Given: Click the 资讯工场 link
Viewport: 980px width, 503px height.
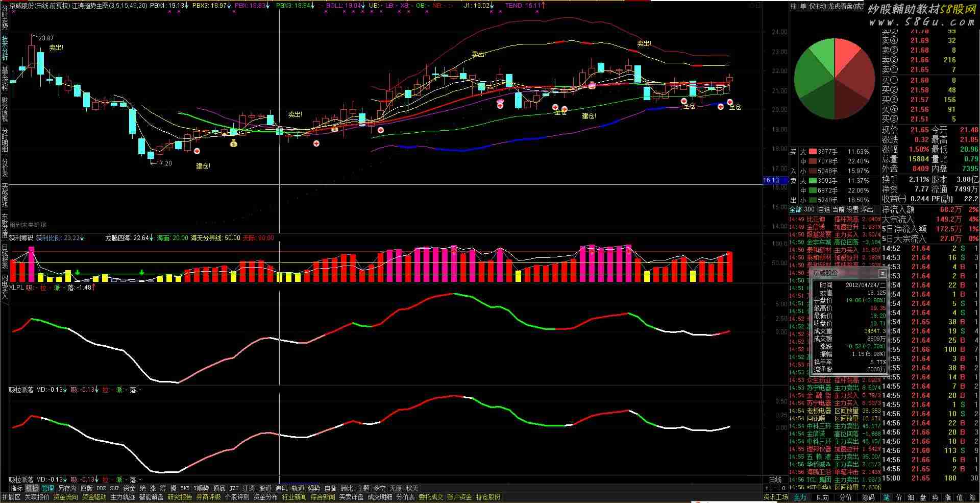Looking at the screenshot, I should 775,497.
